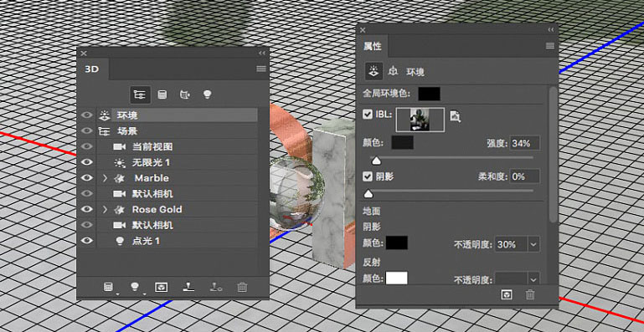The height and width of the screenshot is (332, 644).
Task: Open ground shadow opacity dropdown
Action: [533, 244]
